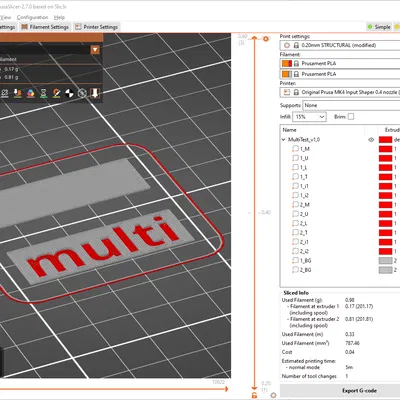This screenshot has width=400, height=400.
Task: Select Simple mode
Action: [379, 27]
